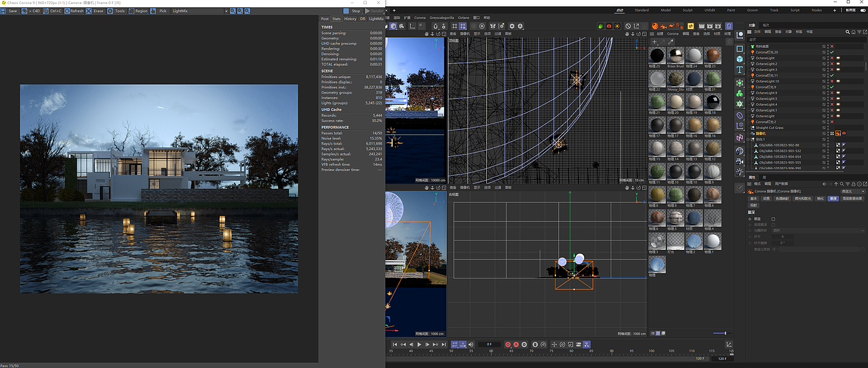Image resolution: width=868 pixels, height=368 pixels.
Task: Stop the Corona render
Action: click(352, 11)
